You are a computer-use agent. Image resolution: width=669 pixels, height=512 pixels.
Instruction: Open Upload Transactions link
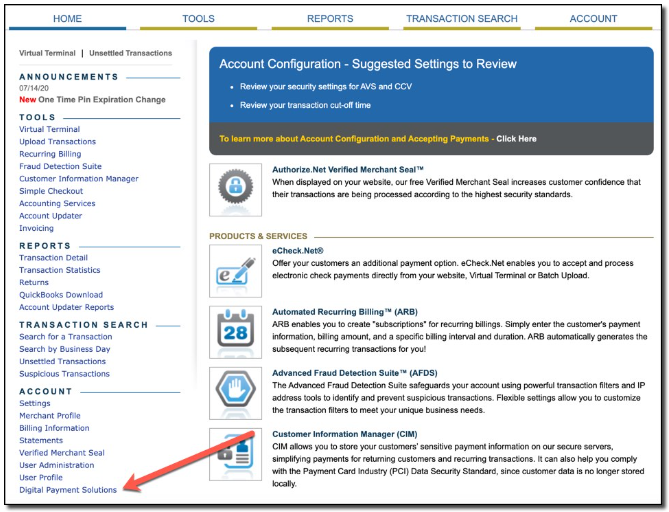tap(58, 142)
